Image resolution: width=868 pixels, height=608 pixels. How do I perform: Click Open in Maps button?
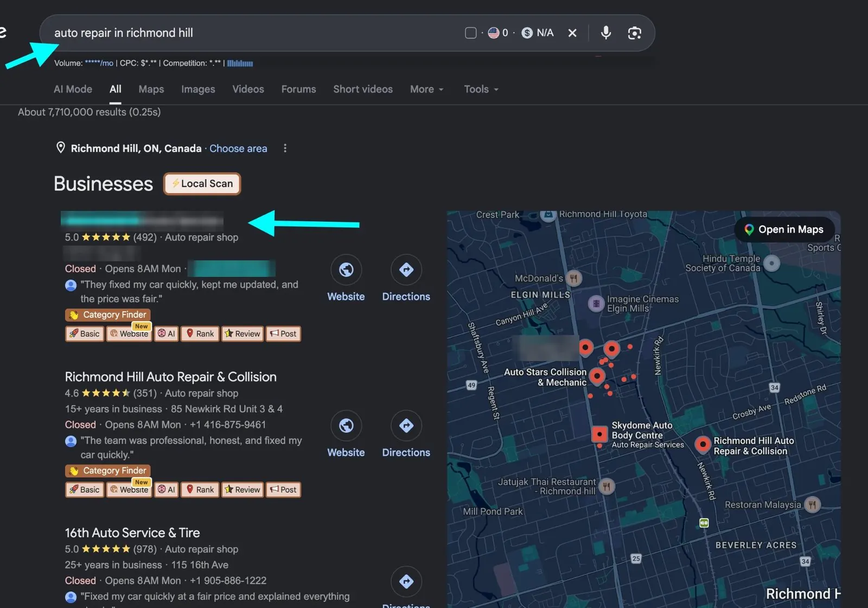[x=784, y=229]
